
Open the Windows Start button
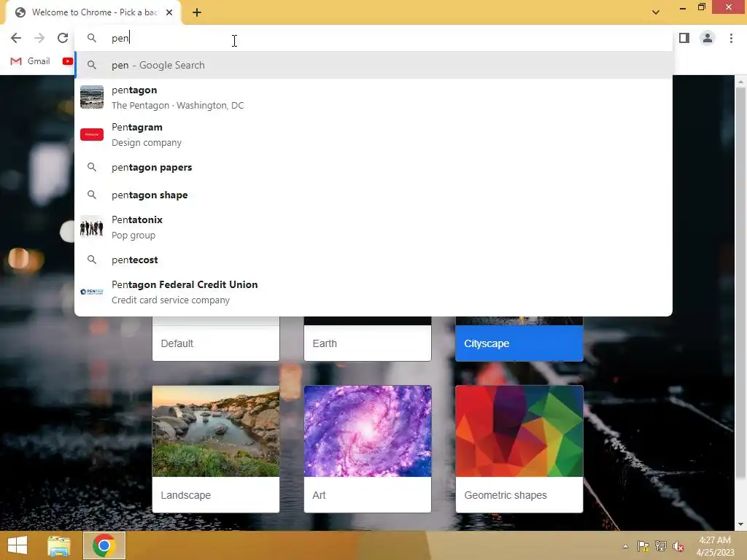(18, 545)
